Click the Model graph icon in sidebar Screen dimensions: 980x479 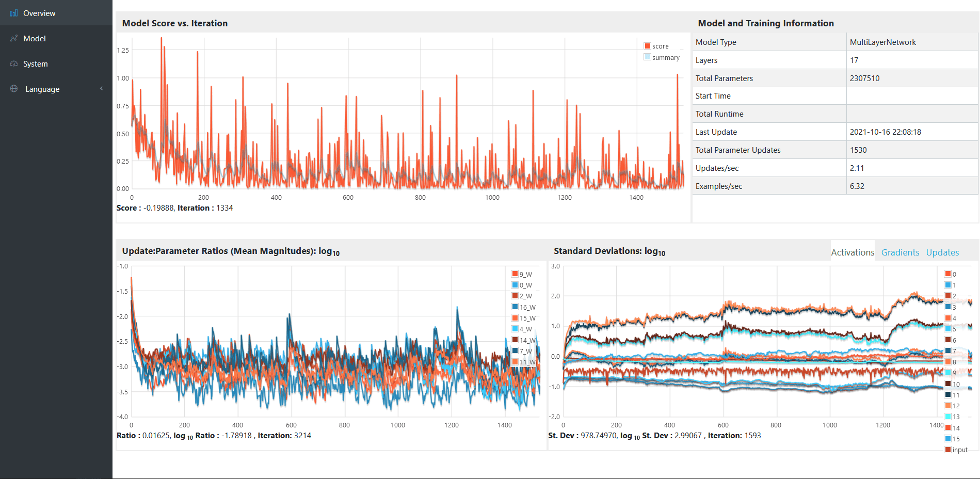[x=14, y=38]
